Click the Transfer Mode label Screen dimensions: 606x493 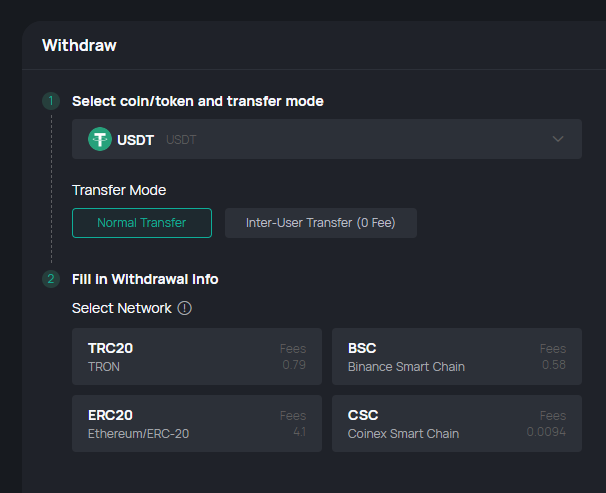pos(119,190)
